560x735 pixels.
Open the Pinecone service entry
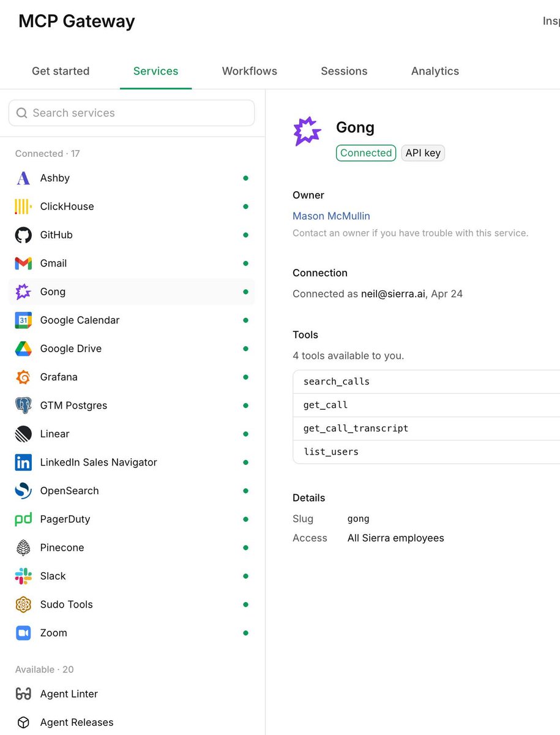click(x=132, y=548)
